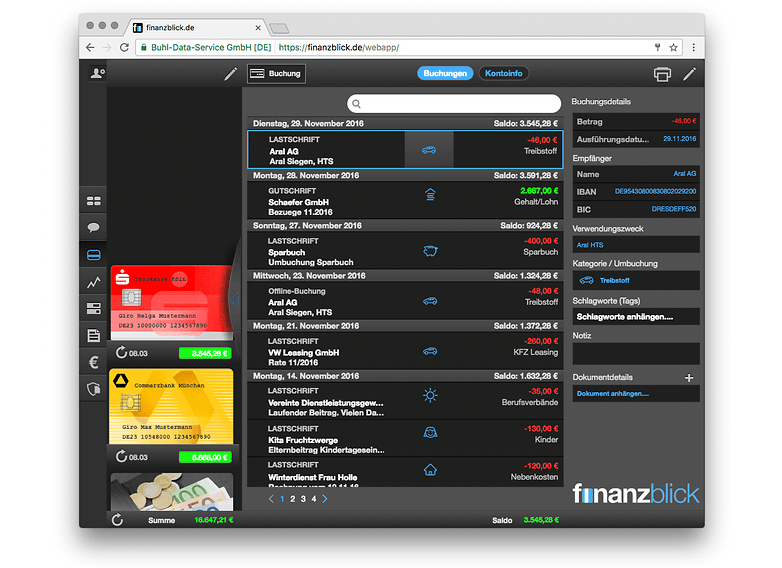Screen dimensions: 782x568
Task: Click the browser address bar URL
Action: click(339, 47)
